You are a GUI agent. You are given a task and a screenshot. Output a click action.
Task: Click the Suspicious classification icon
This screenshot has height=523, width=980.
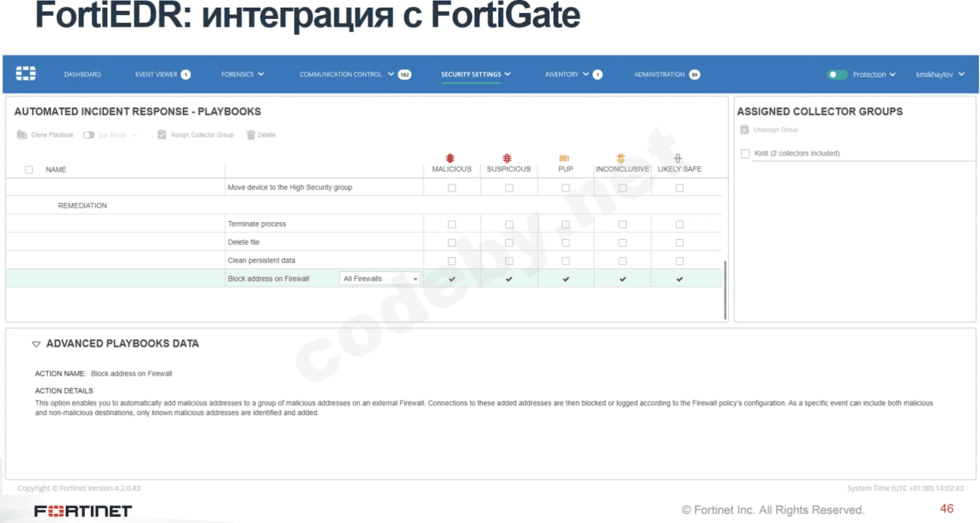click(507, 159)
